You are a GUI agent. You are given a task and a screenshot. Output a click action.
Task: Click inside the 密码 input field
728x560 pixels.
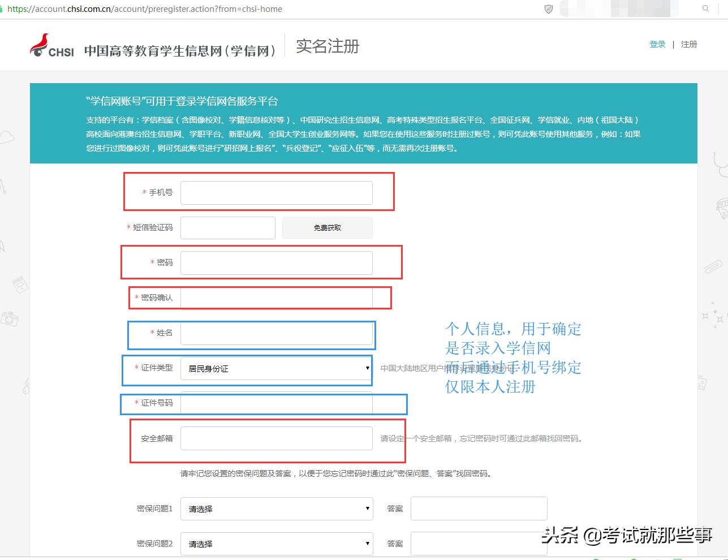pos(275,262)
